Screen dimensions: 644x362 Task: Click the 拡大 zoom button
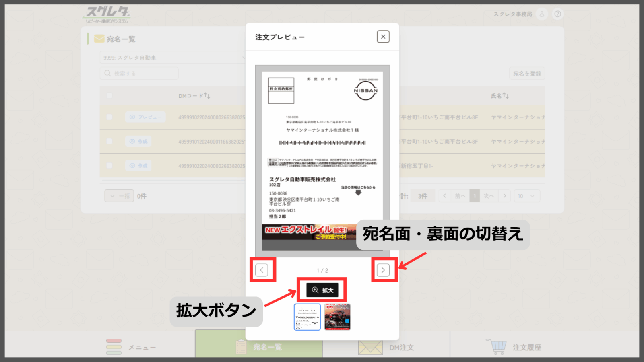(322, 290)
